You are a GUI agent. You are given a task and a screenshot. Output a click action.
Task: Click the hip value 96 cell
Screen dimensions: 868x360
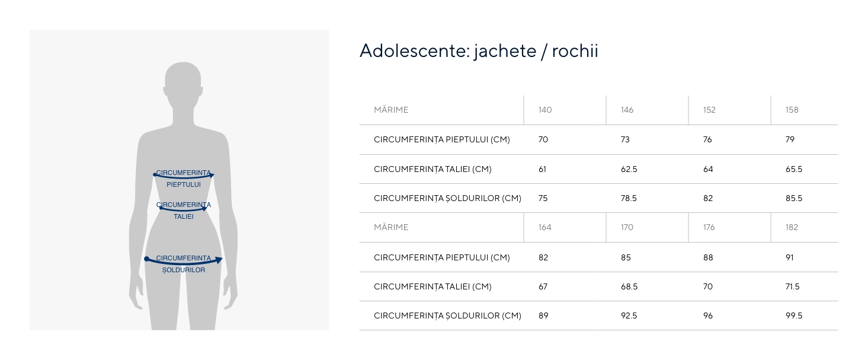(708, 316)
